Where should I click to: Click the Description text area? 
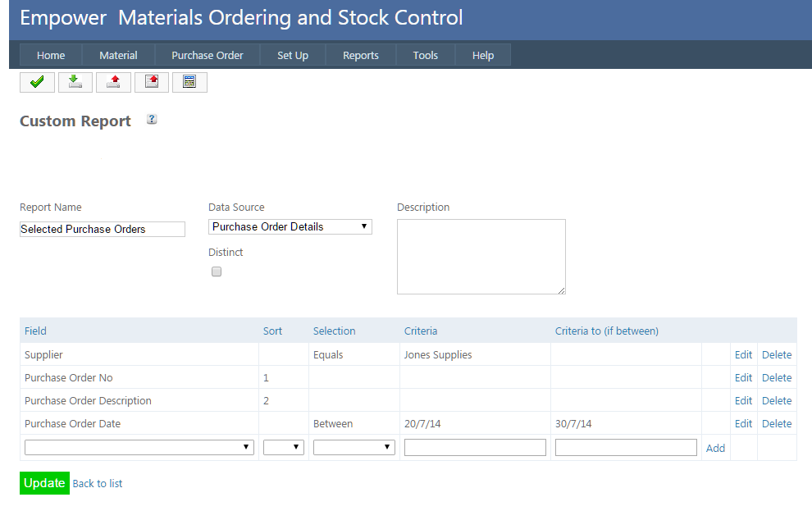(x=481, y=256)
